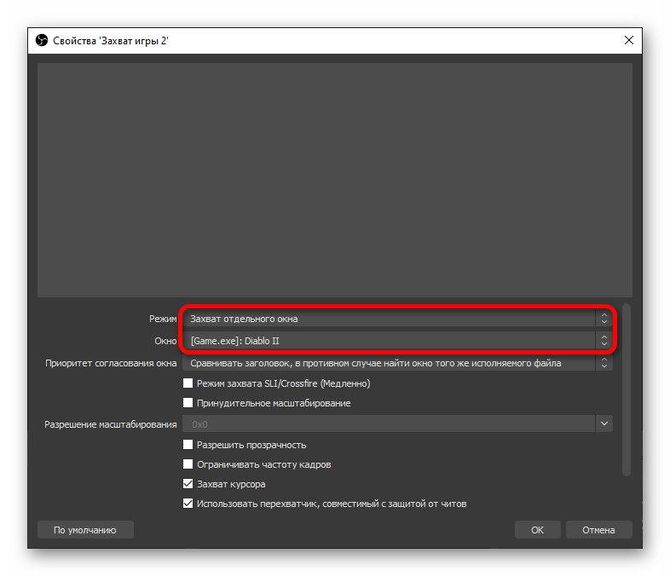The image size is (670, 576).
Task: Tick the Принудительное масштабирование checkbox
Action: (x=188, y=403)
